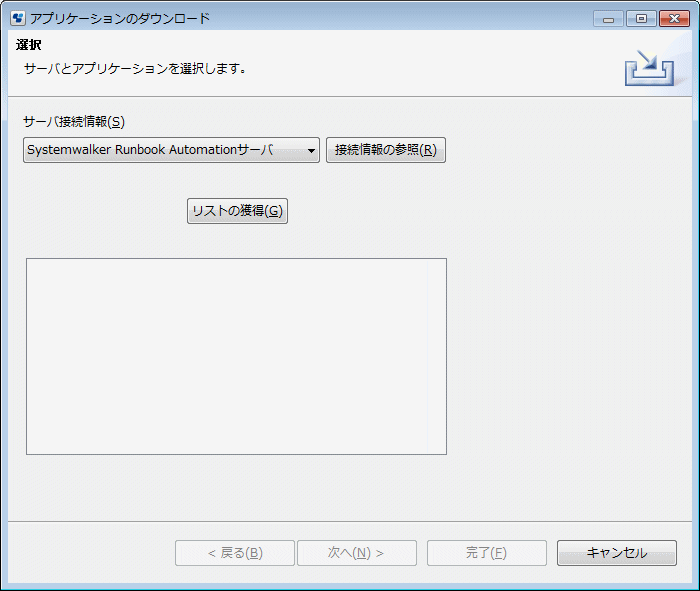Open the server connection info dropdown
Screen dimensions: 700x591
tap(171, 150)
